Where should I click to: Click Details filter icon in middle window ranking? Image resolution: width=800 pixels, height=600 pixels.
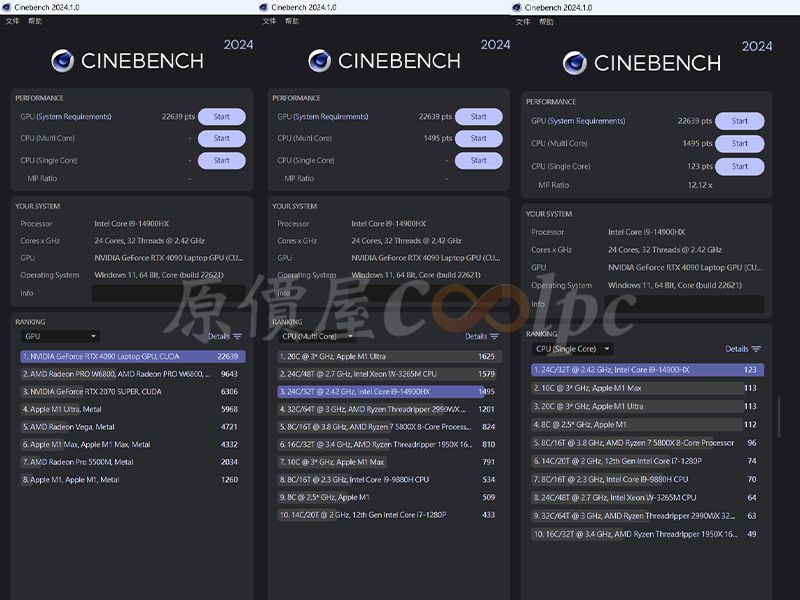tap(494, 336)
